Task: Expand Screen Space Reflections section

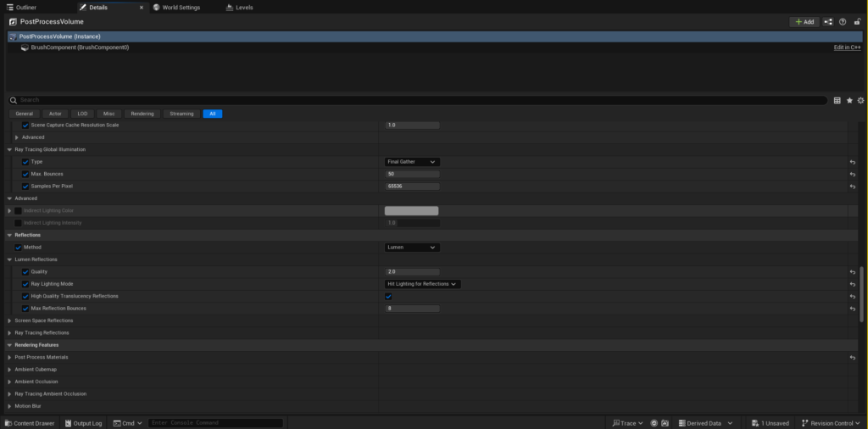Action: (x=9, y=320)
